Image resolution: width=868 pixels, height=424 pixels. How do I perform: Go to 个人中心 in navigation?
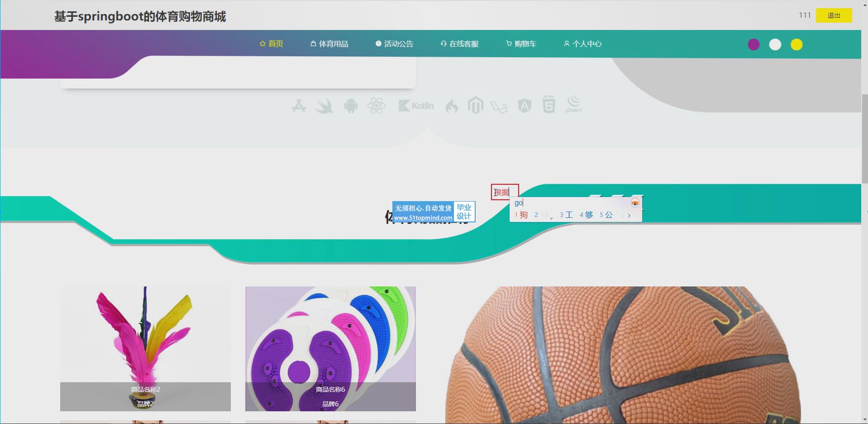point(582,44)
